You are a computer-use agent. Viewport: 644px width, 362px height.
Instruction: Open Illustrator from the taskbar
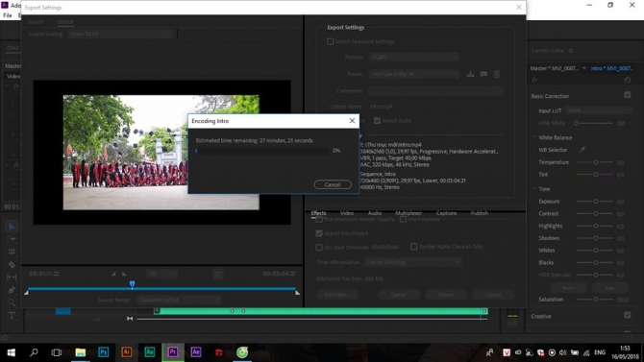click(127, 352)
